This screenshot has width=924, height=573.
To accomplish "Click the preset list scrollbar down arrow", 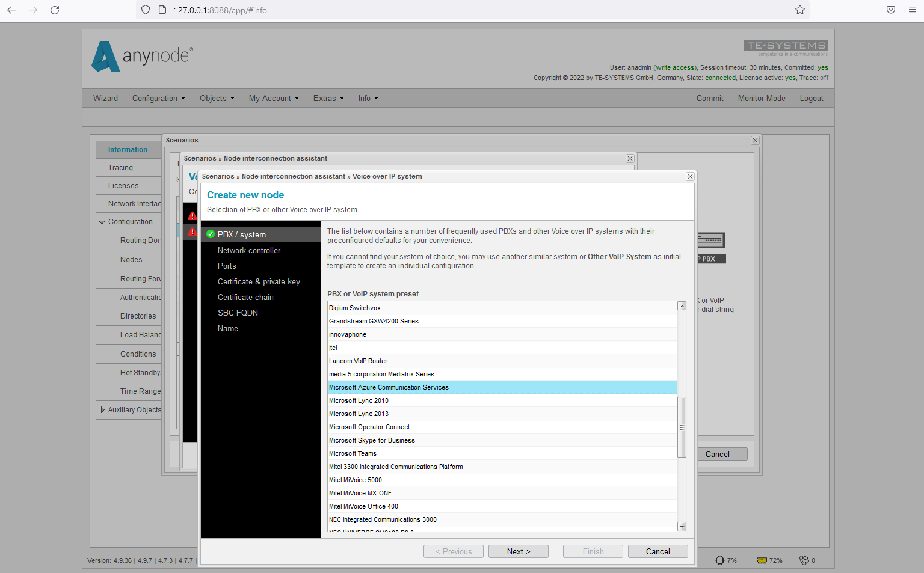I will 682,527.
